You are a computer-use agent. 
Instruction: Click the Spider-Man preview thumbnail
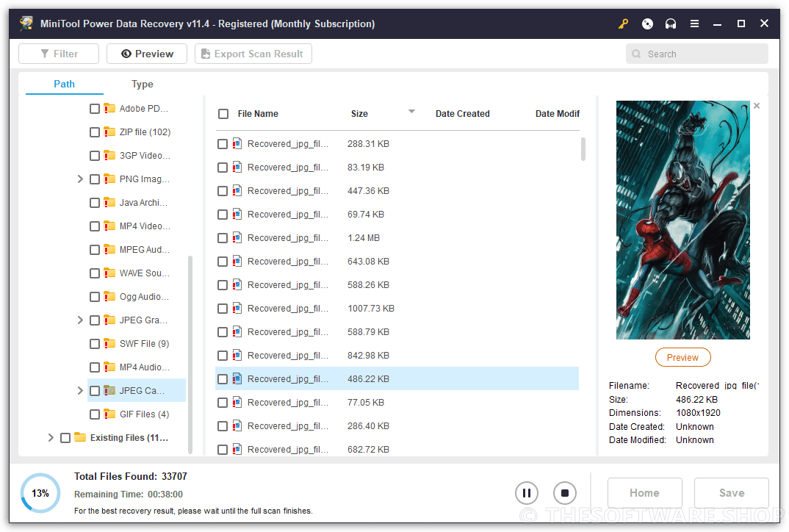(682, 220)
